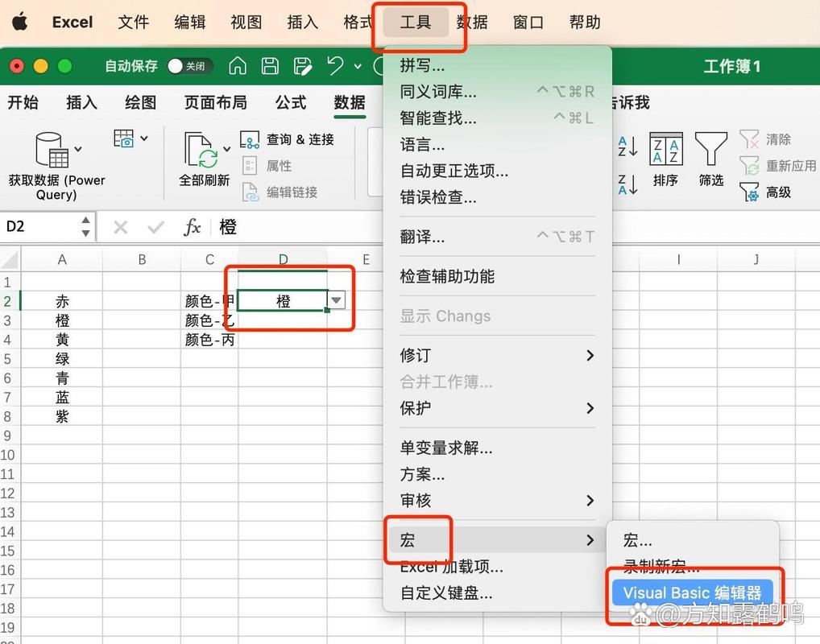
Task: Click the Home icon in title bar
Action: (238, 66)
